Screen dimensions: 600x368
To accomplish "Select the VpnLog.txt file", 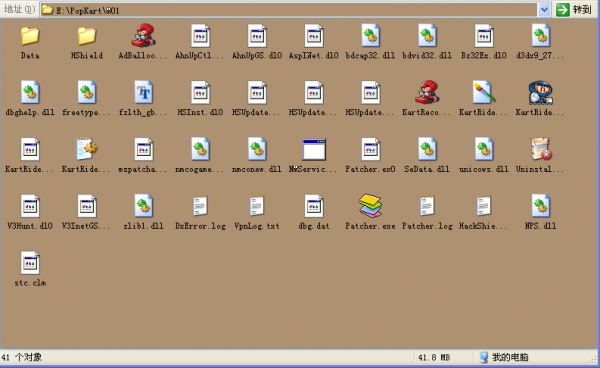I will [257, 206].
